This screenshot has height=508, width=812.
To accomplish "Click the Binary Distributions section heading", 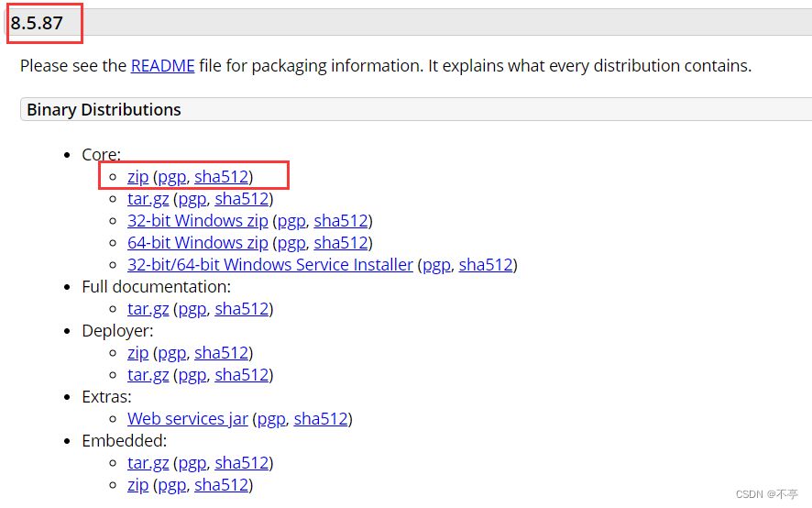I will click(104, 110).
